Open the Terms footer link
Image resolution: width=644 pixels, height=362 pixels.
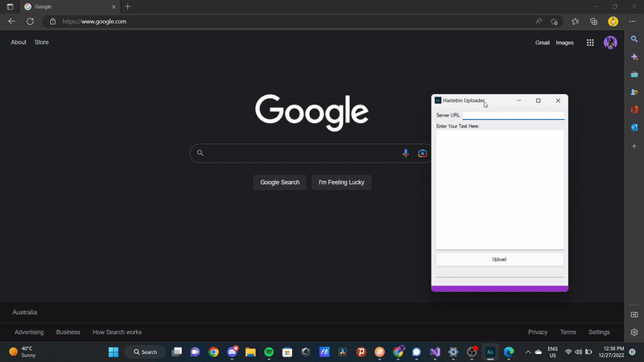tap(568, 332)
